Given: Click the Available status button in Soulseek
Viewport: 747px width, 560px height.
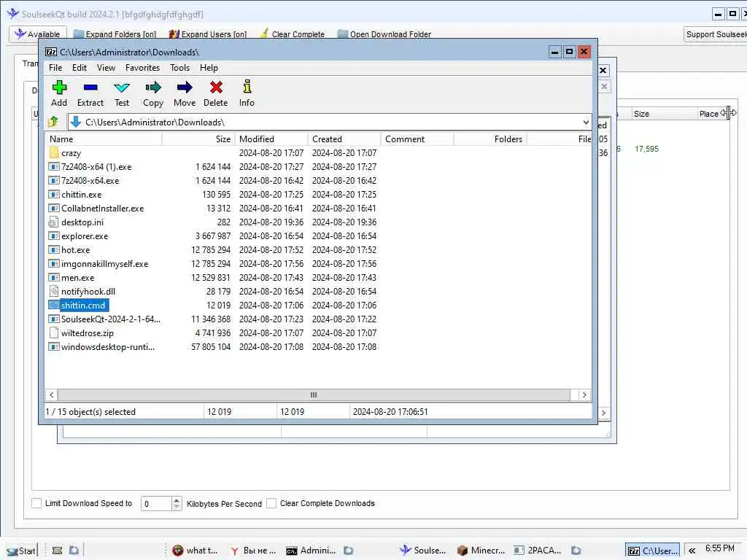Looking at the screenshot, I should pyautogui.click(x=38, y=34).
